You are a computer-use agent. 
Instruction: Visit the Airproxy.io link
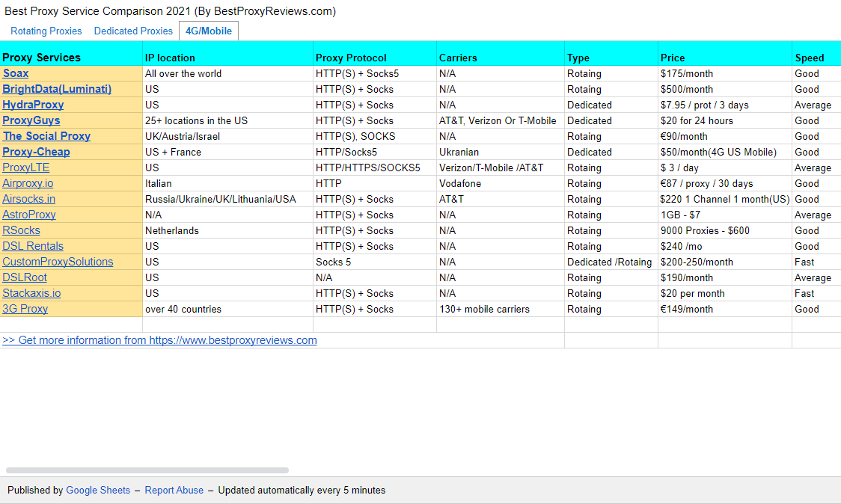(x=28, y=183)
